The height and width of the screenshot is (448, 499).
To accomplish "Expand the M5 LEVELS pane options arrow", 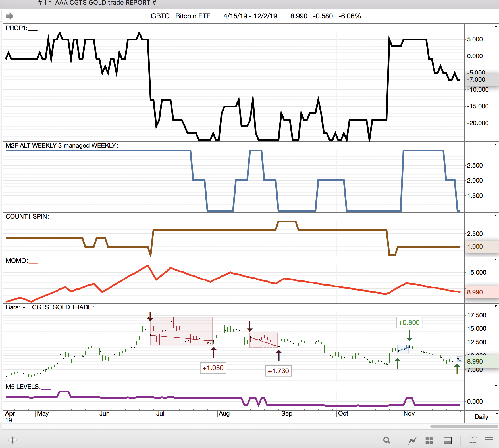I will coord(496,386).
